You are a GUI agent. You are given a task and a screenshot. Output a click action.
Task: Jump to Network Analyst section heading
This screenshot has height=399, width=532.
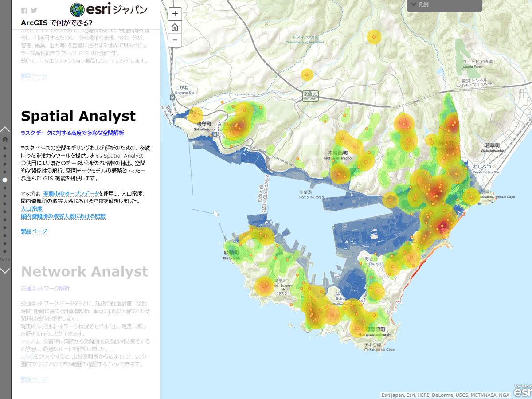point(84,271)
